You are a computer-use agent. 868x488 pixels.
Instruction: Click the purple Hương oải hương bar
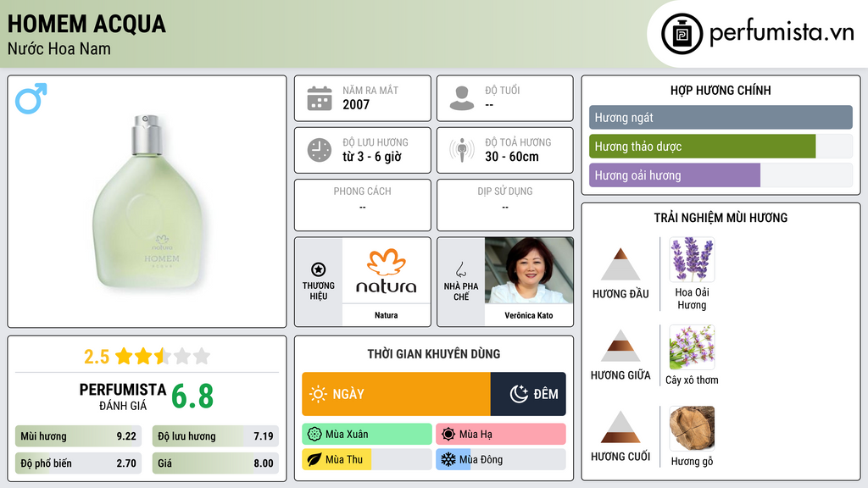(x=674, y=175)
